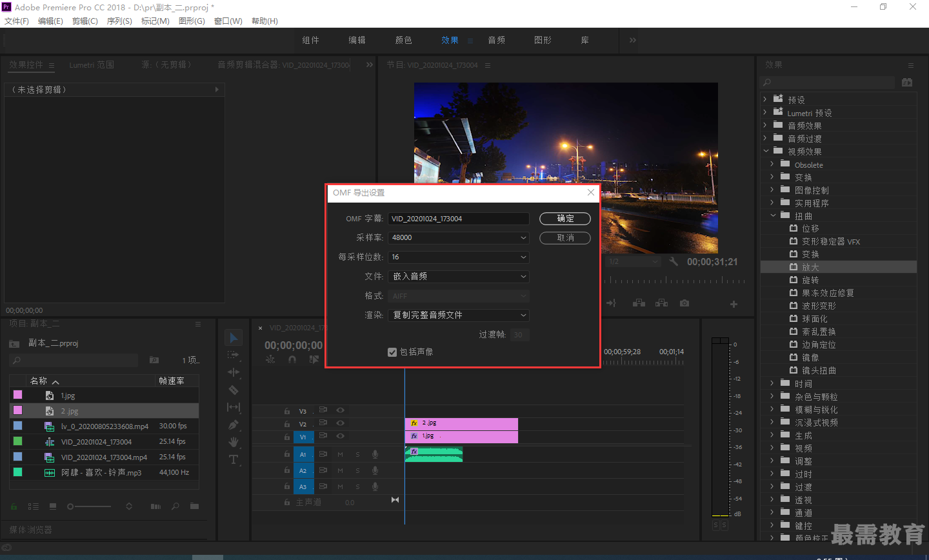
Task: Open the 每采样位数 bit depth dropdown
Action: 459,257
